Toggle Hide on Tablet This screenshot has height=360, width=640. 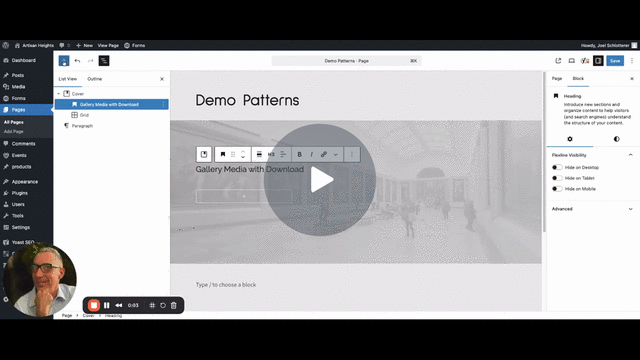tap(557, 178)
